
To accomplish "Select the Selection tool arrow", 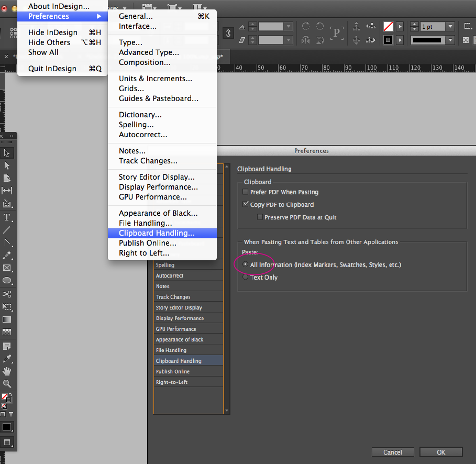I will click(7, 153).
